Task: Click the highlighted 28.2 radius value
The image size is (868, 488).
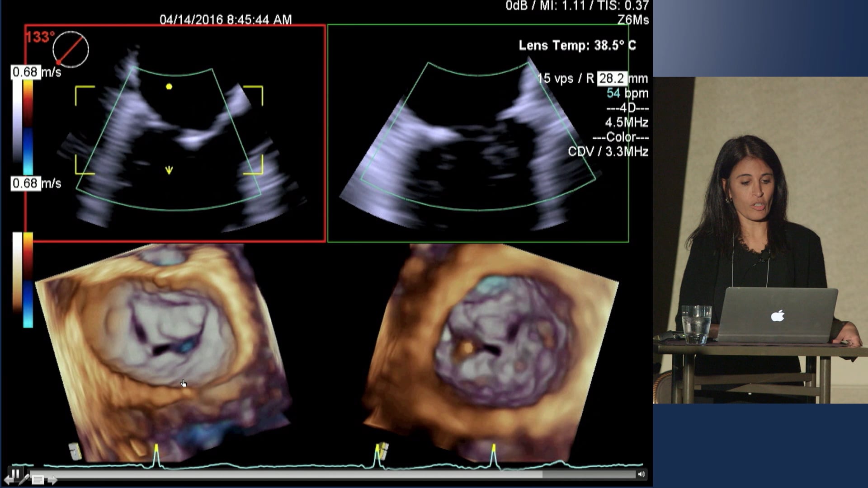Action: coord(612,79)
